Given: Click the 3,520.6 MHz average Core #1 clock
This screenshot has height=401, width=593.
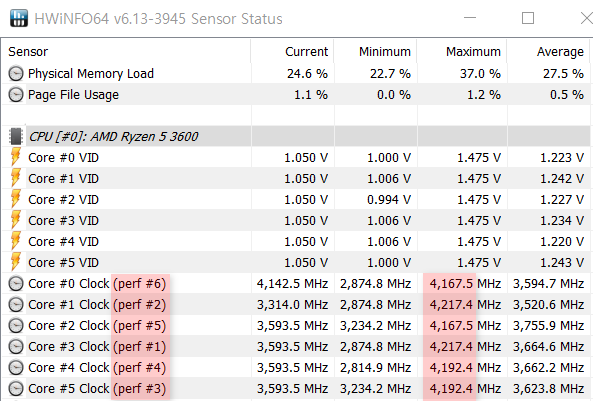Looking at the screenshot, I should click(548, 305).
